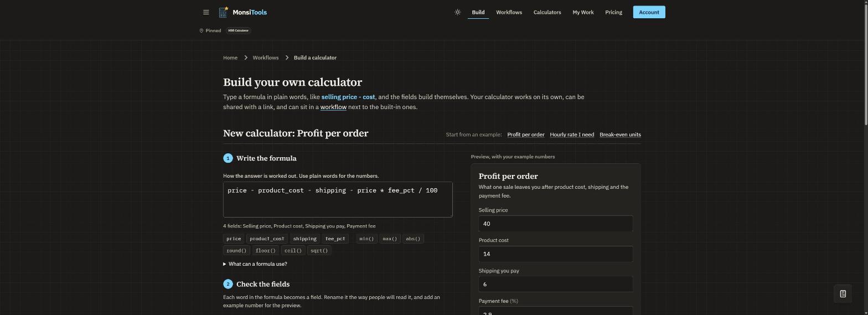
Task: Expand 'What can a formula use?'
Action: coord(255,264)
